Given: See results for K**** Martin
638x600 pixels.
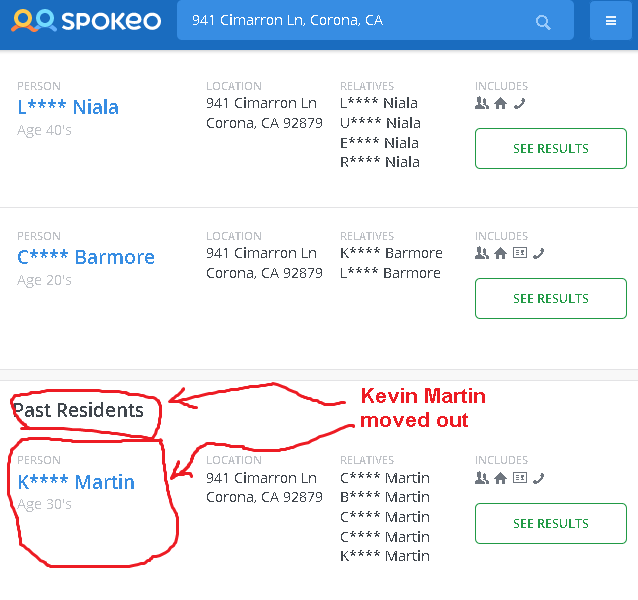Looking at the screenshot, I should click(550, 523).
